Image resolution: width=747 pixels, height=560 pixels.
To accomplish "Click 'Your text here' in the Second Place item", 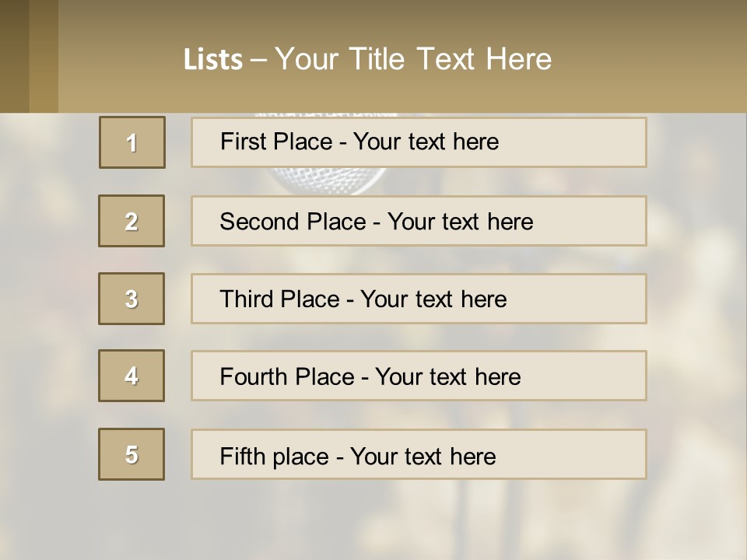I will point(460,222).
